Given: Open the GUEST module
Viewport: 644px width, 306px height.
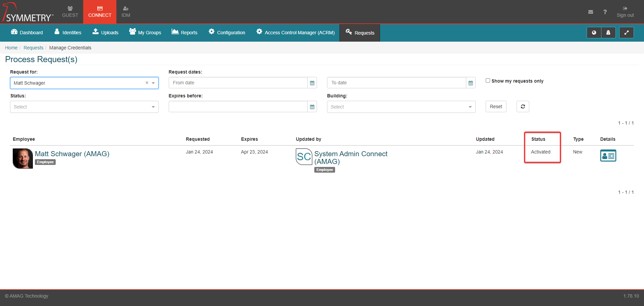Looking at the screenshot, I should click(x=70, y=12).
